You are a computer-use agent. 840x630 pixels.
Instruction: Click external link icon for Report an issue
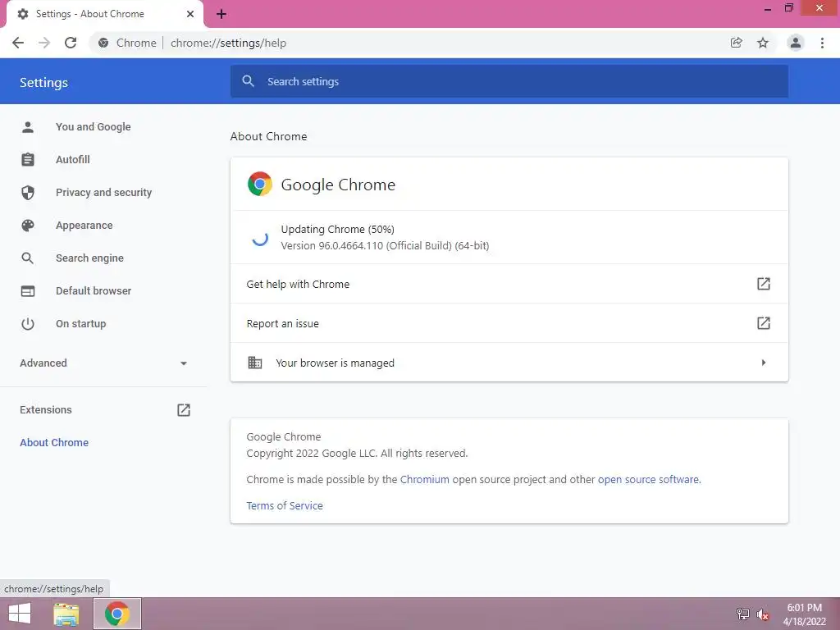point(764,323)
